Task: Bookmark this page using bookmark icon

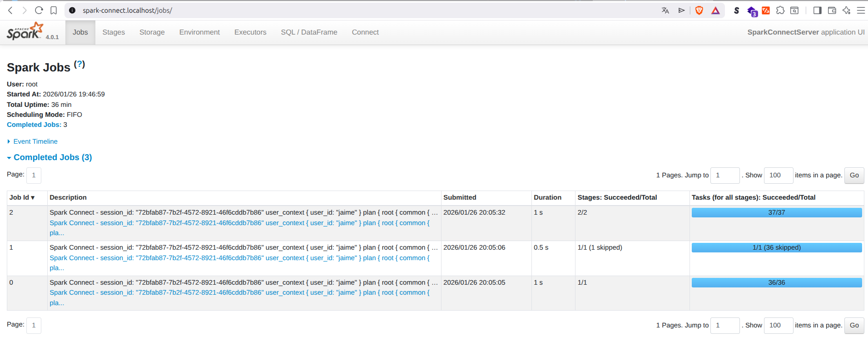Action: (54, 10)
